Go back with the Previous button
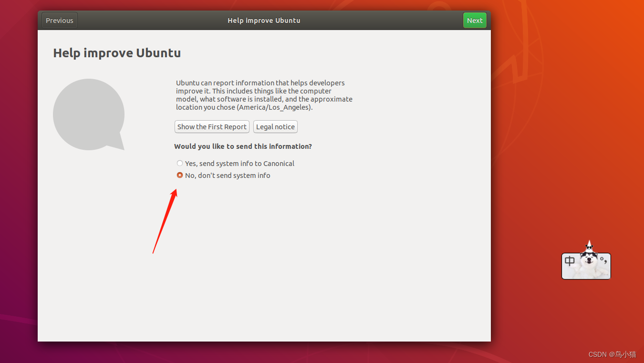 pos(60,21)
